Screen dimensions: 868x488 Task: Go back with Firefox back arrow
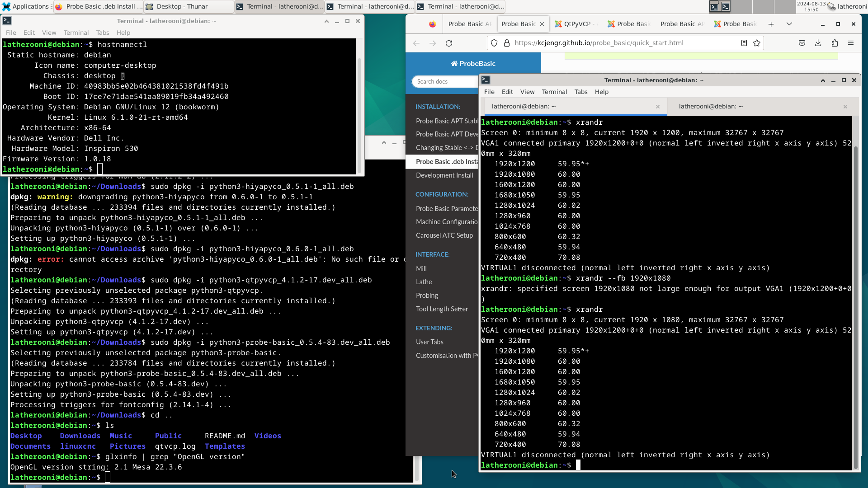point(416,43)
